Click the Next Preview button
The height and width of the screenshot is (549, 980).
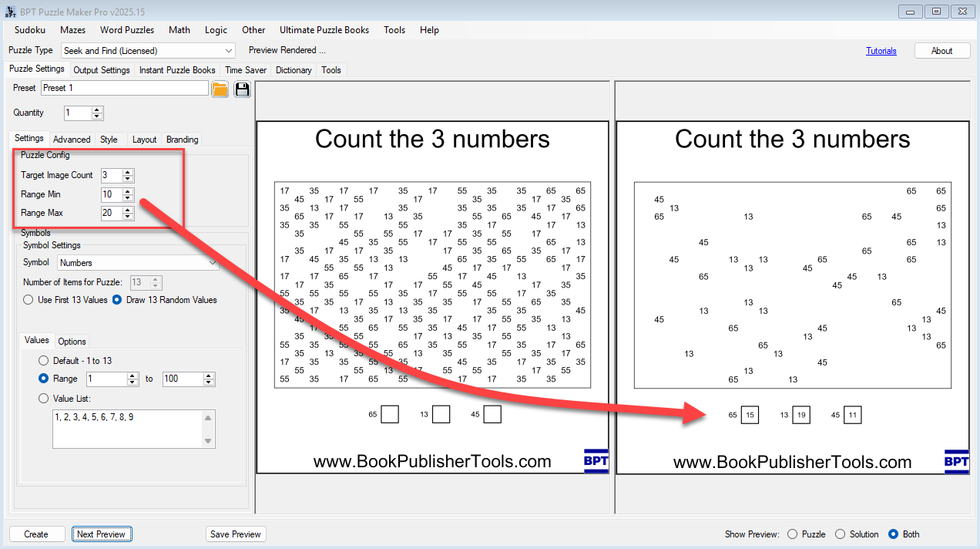click(102, 534)
